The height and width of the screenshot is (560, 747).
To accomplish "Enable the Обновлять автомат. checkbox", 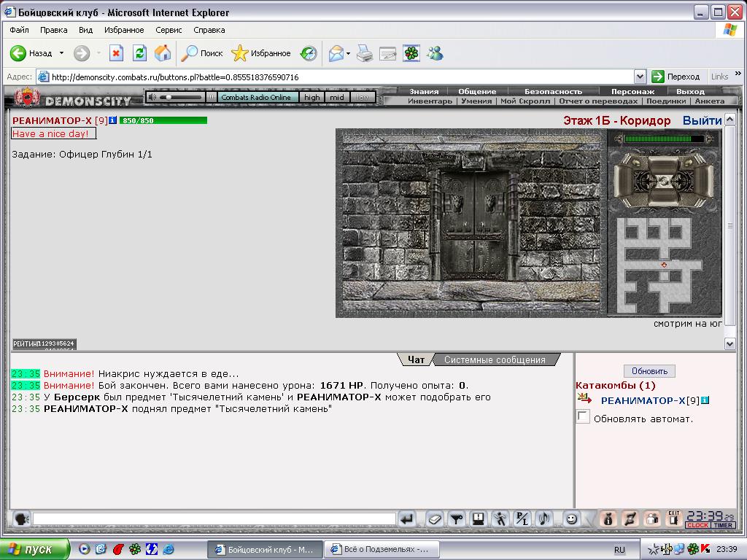I will tap(583, 416).
